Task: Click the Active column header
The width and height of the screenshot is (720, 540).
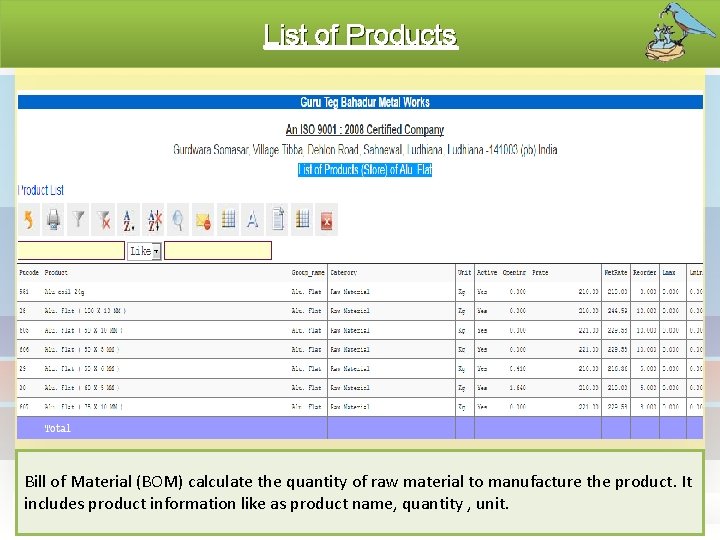Action: click(x=487, y=273)
